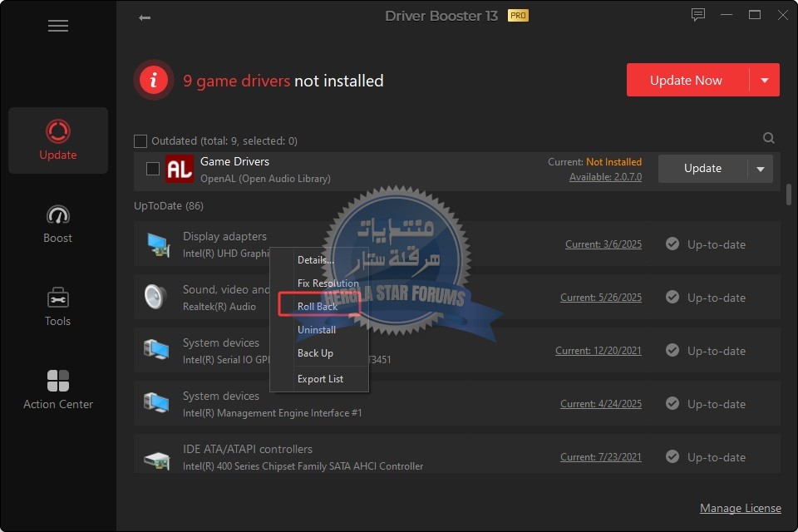
Task: Click the OpenAL game driver icon
Action: (179, 169)
